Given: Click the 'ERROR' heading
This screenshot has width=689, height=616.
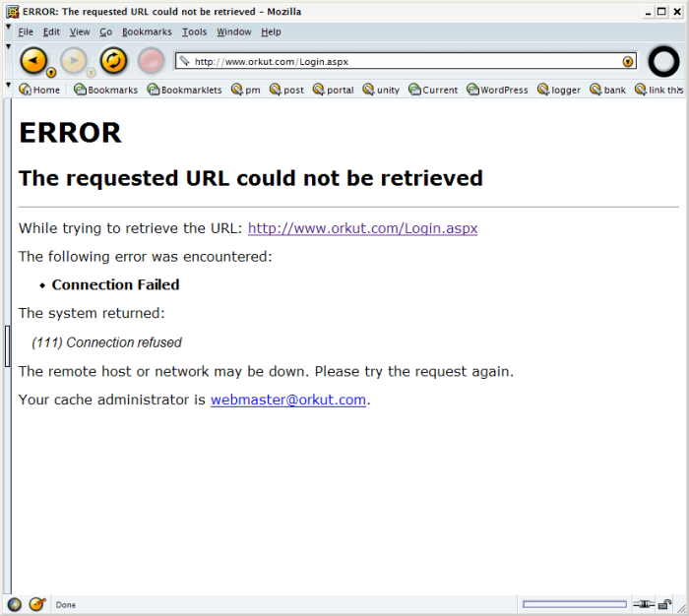Looking at the screenshot, I should point(70,132).
